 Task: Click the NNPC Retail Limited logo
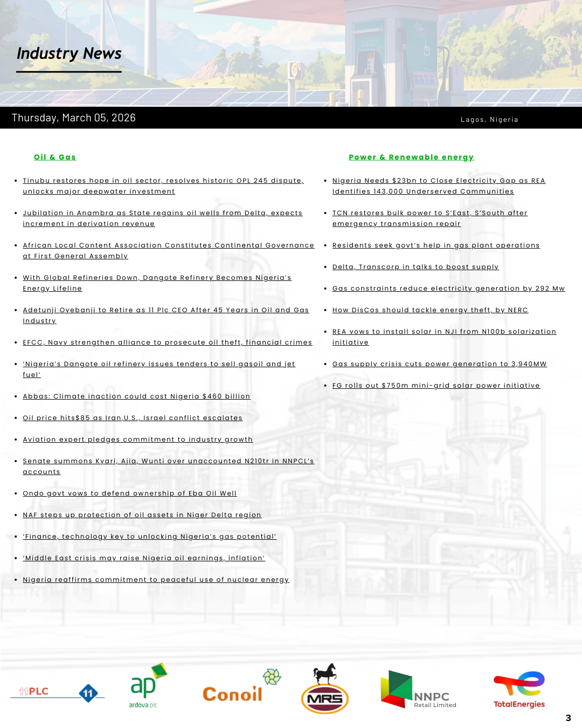click(x=418, y=691)
